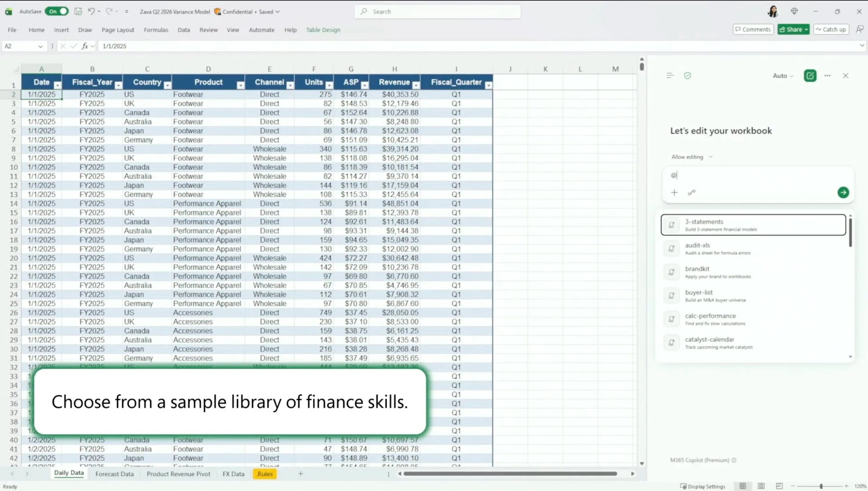Switch to Page Break Preview in status bar
This screenshot has height=491, width=868.
pos(779,486)
